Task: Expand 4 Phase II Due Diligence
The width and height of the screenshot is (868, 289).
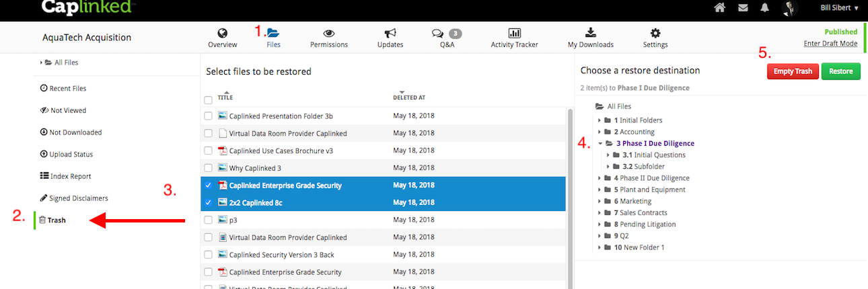Action: point(600,178)
